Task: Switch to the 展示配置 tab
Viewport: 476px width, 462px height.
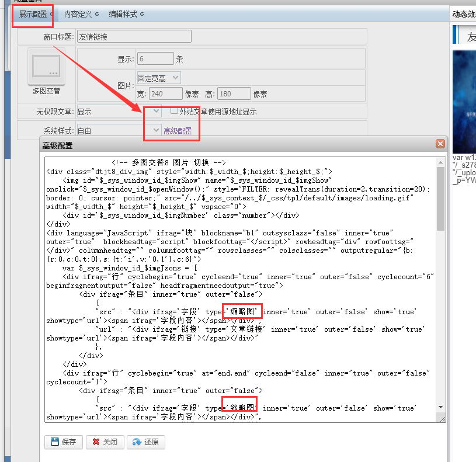Action: 33,14
